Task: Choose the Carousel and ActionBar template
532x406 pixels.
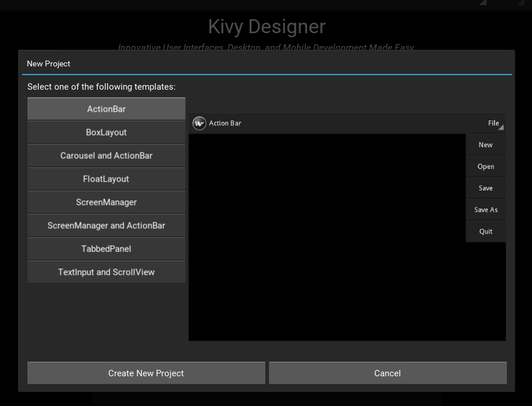Action: click(106, 156)
